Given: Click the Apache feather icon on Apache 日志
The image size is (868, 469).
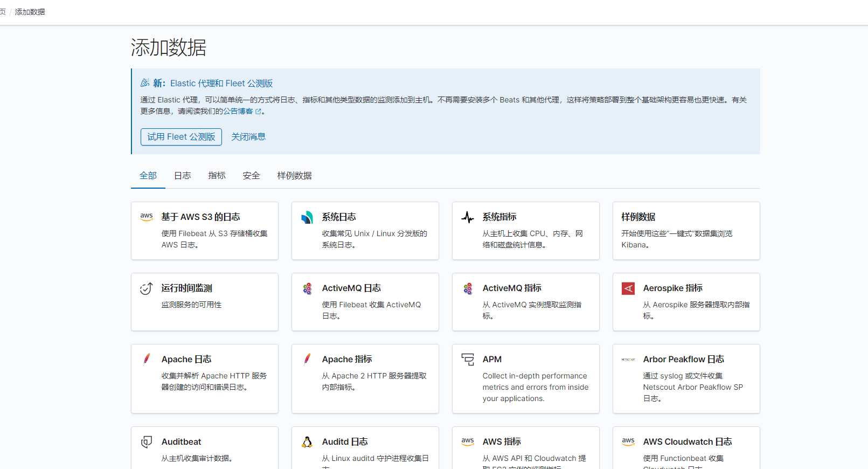Looking at the screenshot, I should (x=147, y=359).
